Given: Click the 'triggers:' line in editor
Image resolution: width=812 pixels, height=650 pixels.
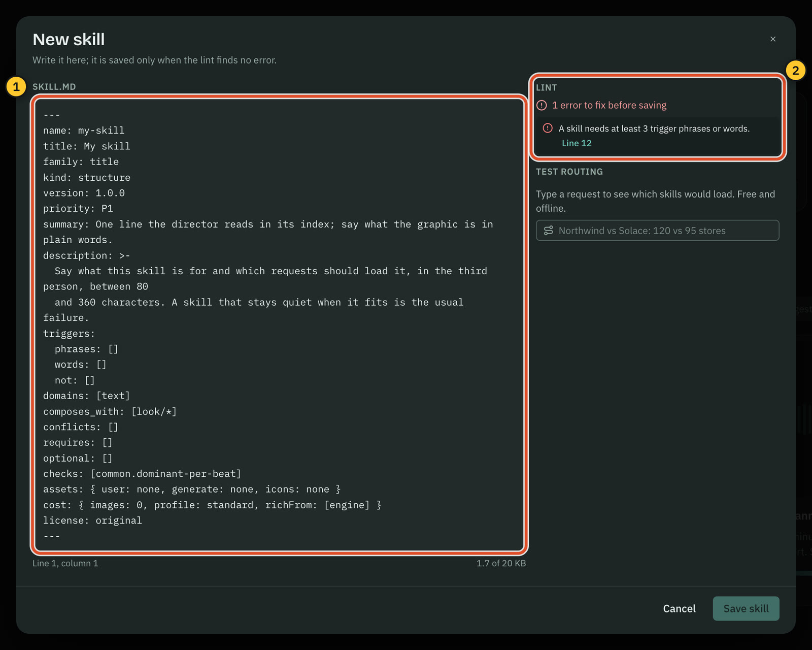Looking at the screenshot, I should coord(69,334).
